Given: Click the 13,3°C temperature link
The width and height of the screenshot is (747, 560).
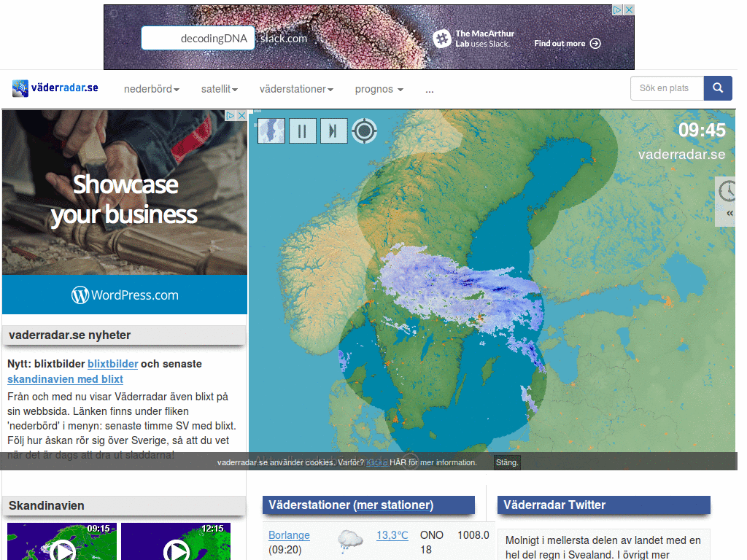Looking at the screenshot, I should click(x=392, y=535).
